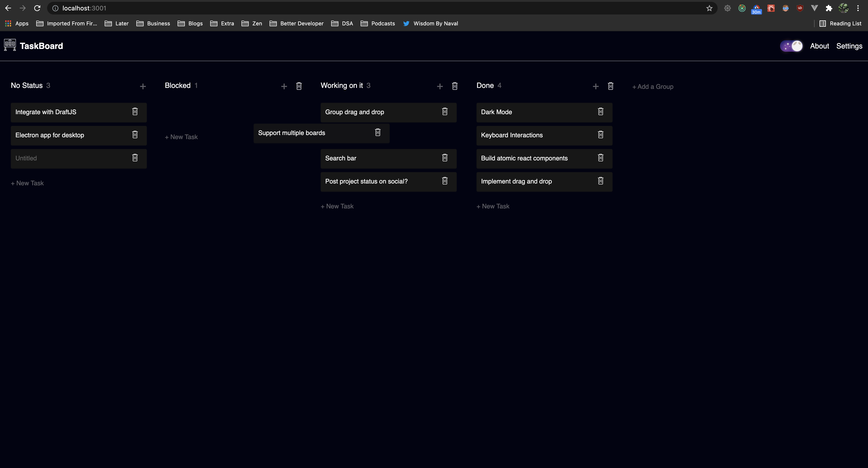Click Add a Group
868x468 pixels.
653,87
